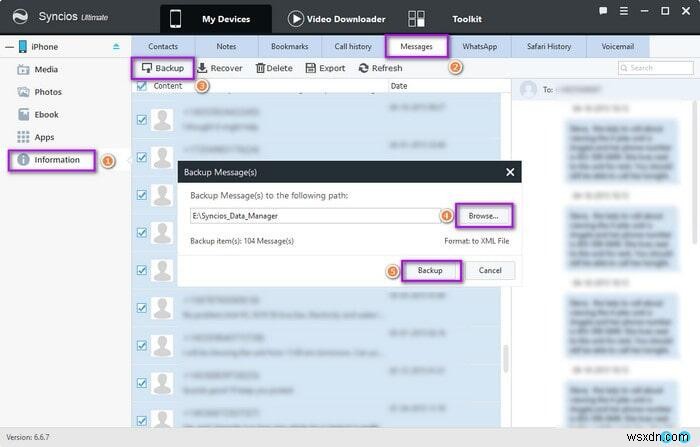Screen dimensions: 700x447
Task: Click the backup path input field
Action: [x=315, y=216]
